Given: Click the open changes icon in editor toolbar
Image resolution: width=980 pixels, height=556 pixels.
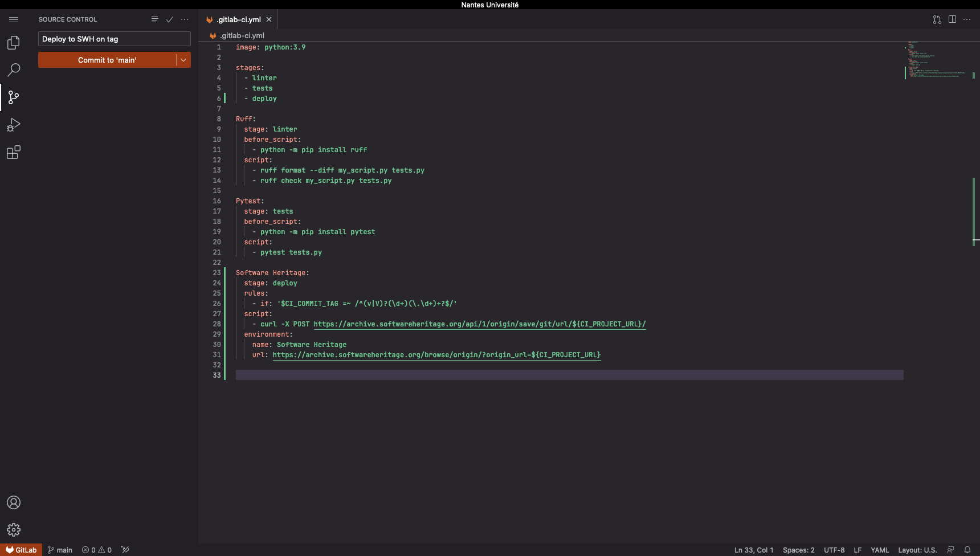Looking at the screenshot, I should pos(937,19).
